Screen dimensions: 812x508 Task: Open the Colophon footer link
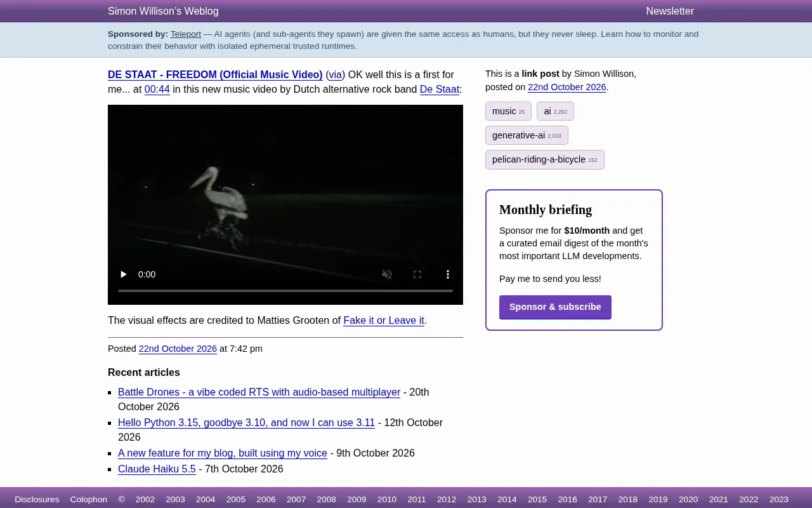pos(89,500)
